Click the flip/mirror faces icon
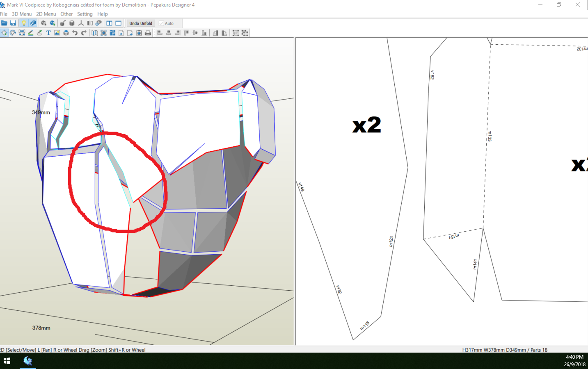Screen dimensions: 588x369 tap(90, 23)
